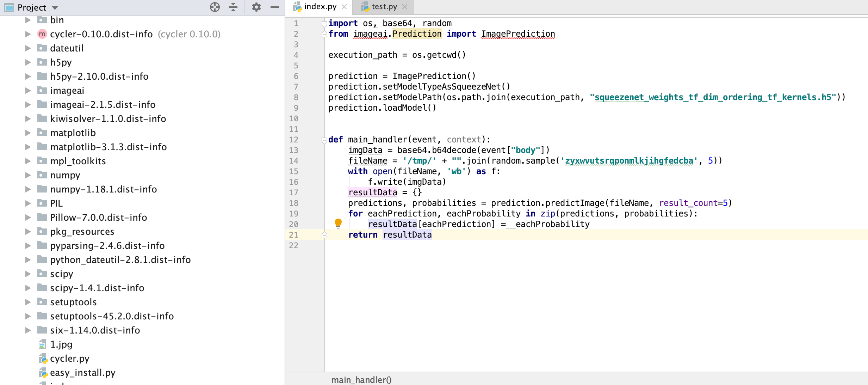Toggle fold marker on import line 1
The width and height of the screenshot is (868, 385).
tap(324, 24)
